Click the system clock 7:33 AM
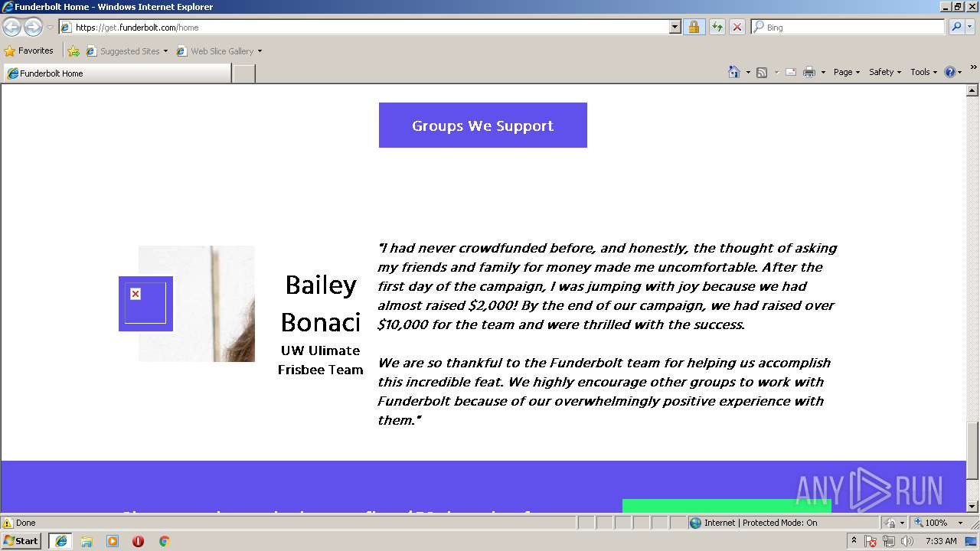 pos(941,541)
